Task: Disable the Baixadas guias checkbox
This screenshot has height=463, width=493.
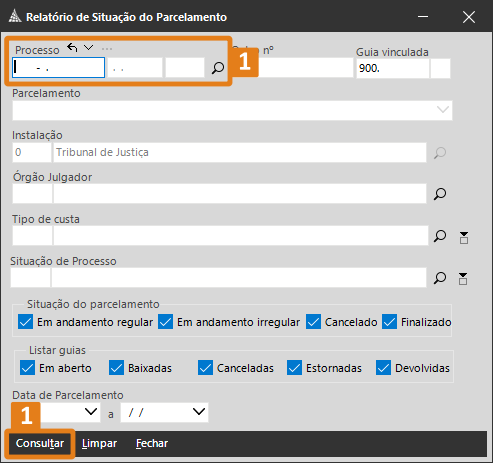Action: pyautogui.click(x=116, y=368)
